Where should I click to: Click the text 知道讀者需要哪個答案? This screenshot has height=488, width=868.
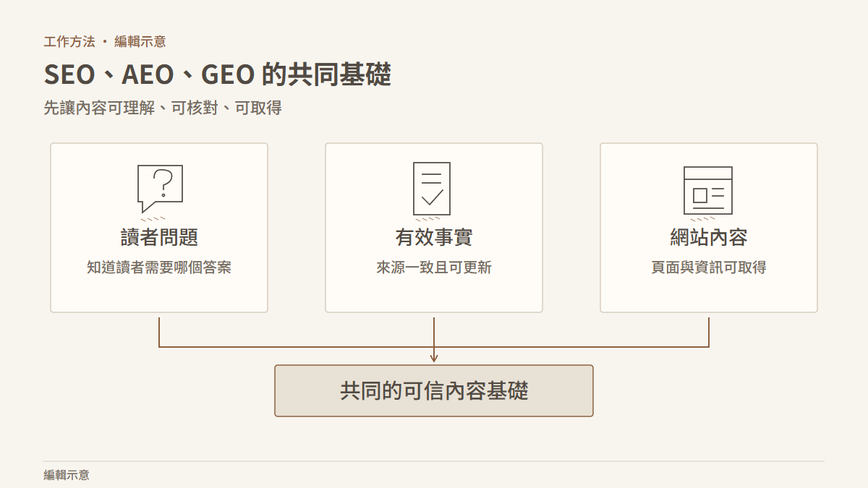pyautogui.click(x=159, y=267)
